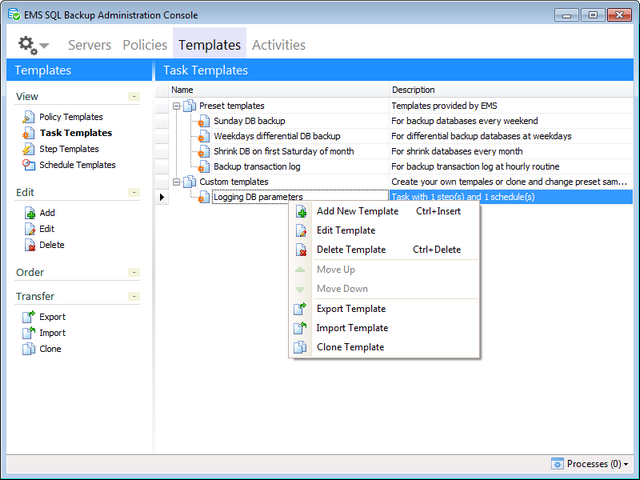Click the Add New Template menu icon

point(301,211)
